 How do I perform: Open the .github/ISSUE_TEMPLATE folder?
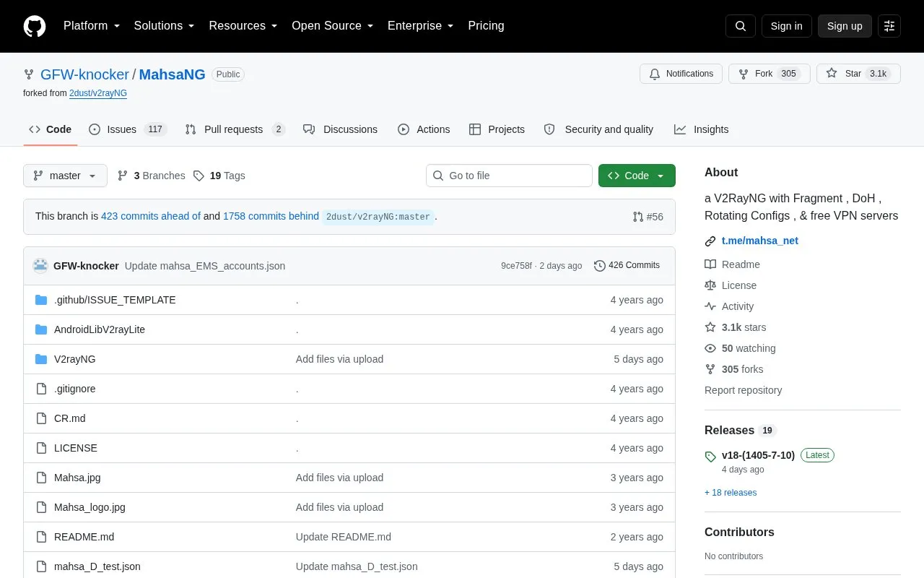[115, 300]
